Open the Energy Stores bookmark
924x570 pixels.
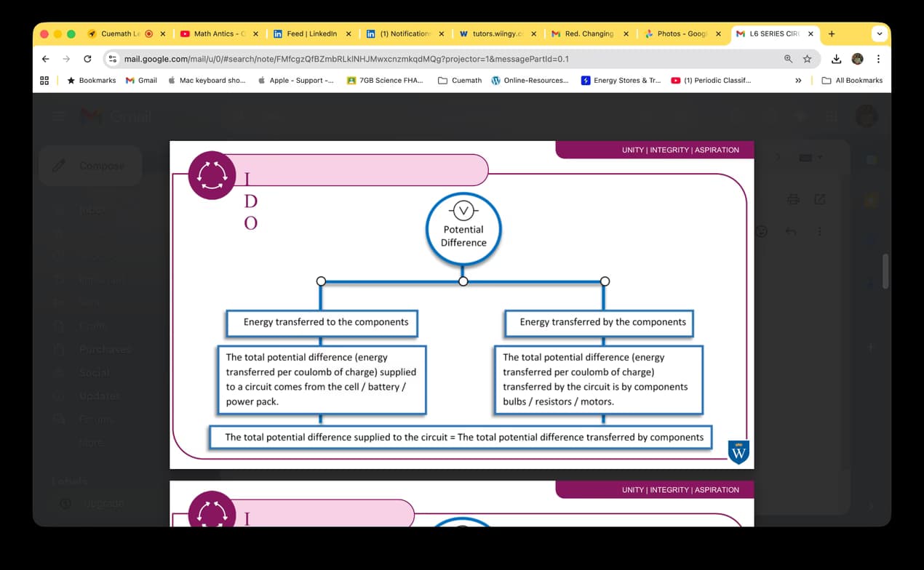621,81
